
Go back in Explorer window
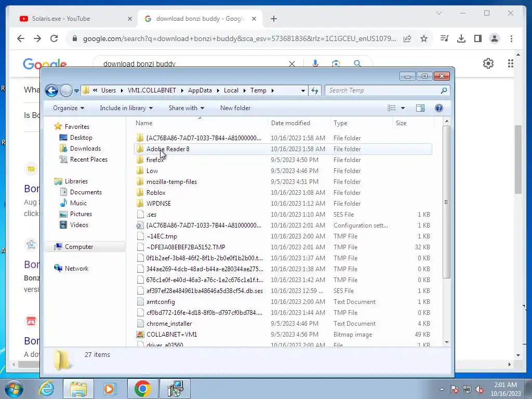[51, 90]
